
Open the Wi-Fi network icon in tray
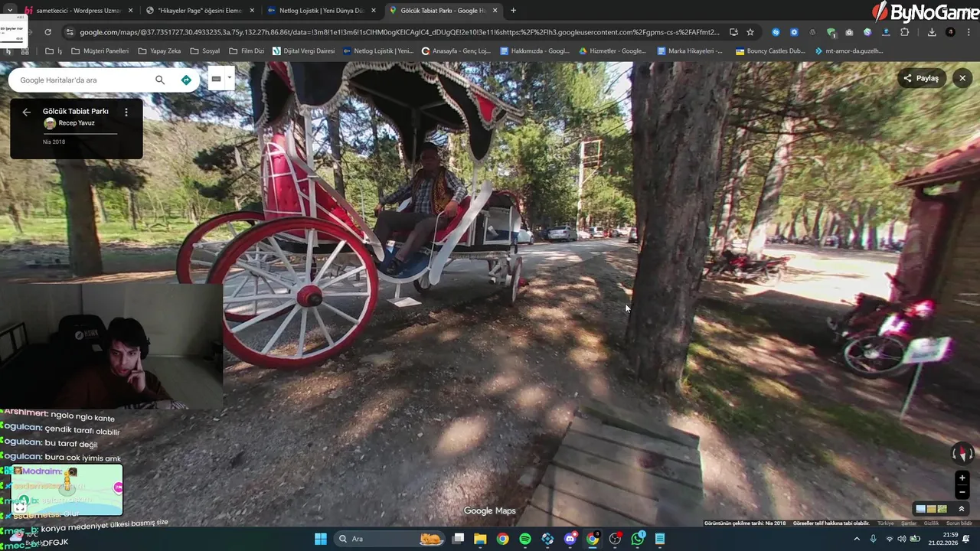click(889, 539)
